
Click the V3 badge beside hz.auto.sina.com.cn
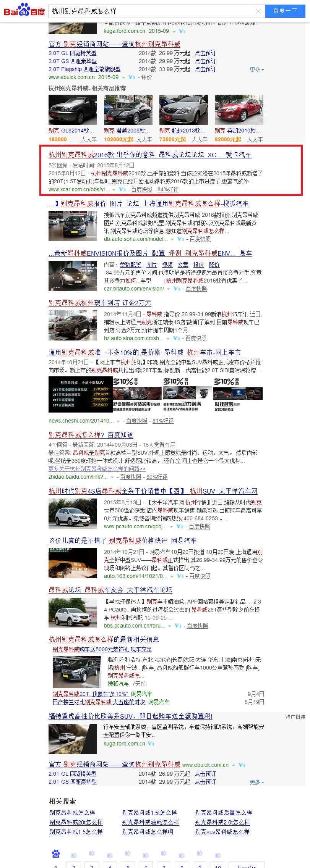(177, 338)
